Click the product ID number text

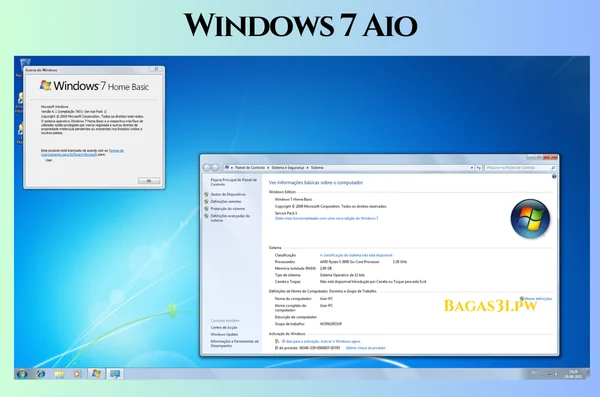320,348
